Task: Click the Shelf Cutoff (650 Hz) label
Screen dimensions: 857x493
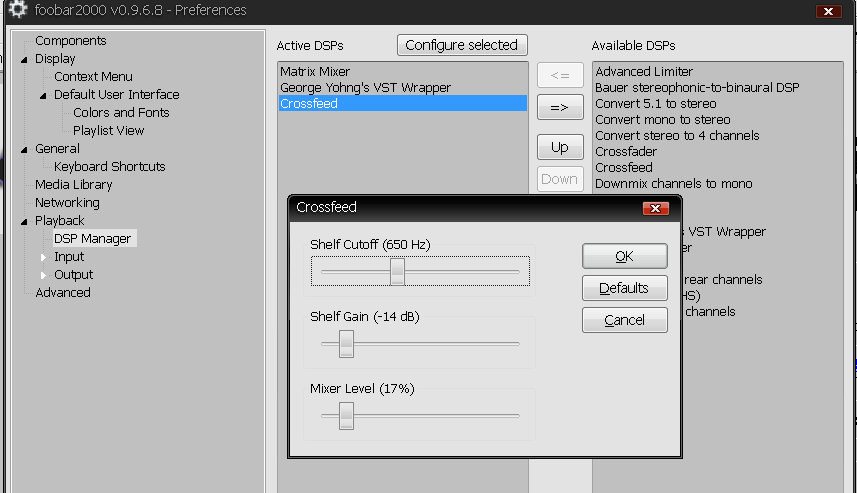Action: (x=370, y=244)
